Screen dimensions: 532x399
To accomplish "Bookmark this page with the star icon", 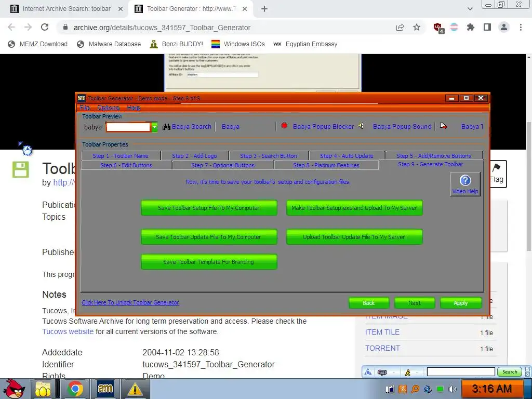I will pyautogui.click(x=417, y=27).
